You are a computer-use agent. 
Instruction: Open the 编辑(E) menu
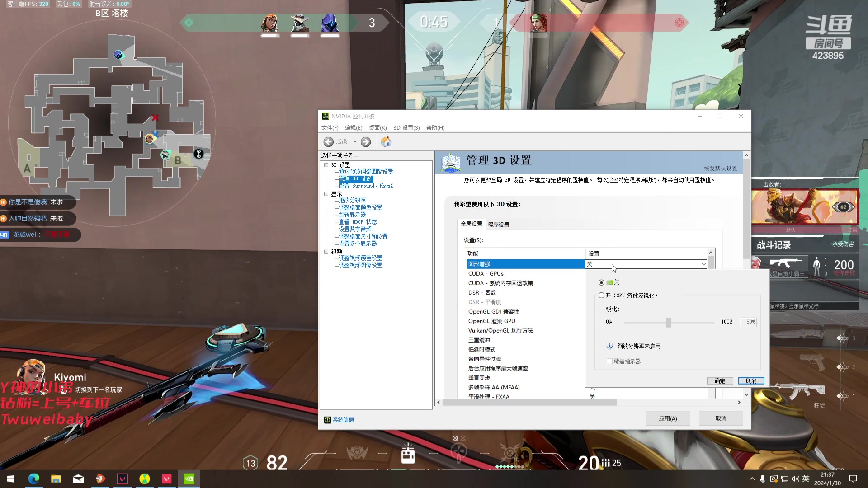pyautogui.click(x=354, y=128)
